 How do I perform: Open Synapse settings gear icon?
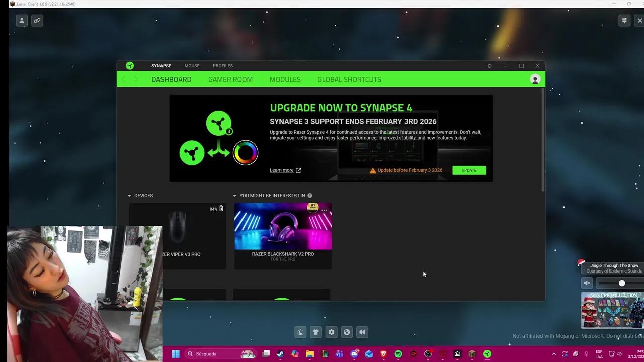click(489, 66)
